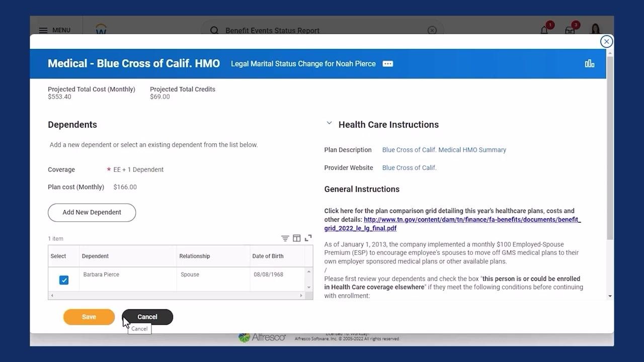Save the dependent selection
This screenshot has width=644, height=362.
tap(89, 317)
